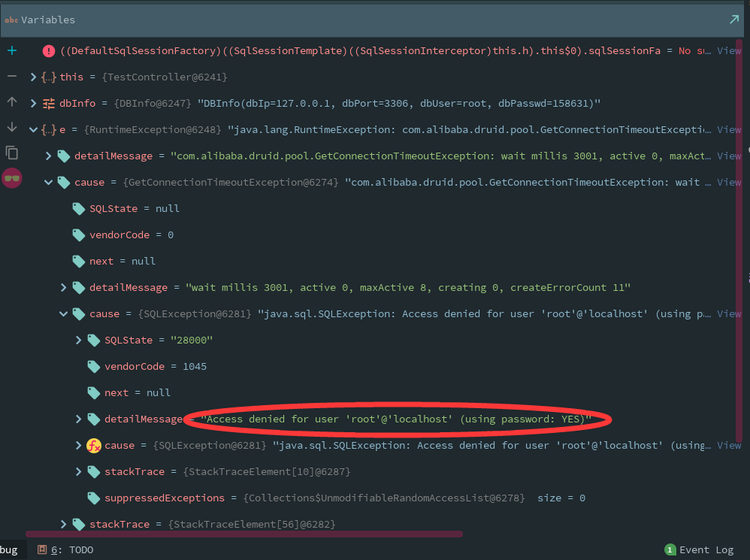Click the copy value icon in the sidebar
Image resolution: width=750 pixels, height=560 pixels.
11,153
